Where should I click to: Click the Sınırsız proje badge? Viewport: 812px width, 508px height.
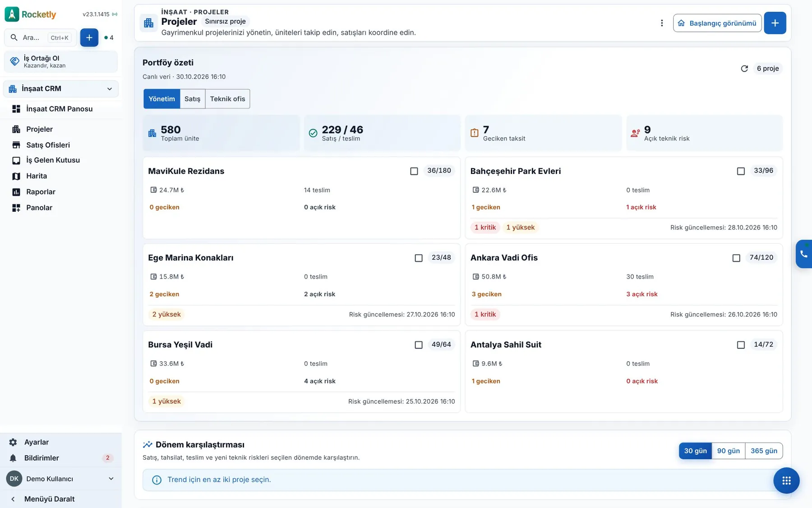click(x=226, y=21)
